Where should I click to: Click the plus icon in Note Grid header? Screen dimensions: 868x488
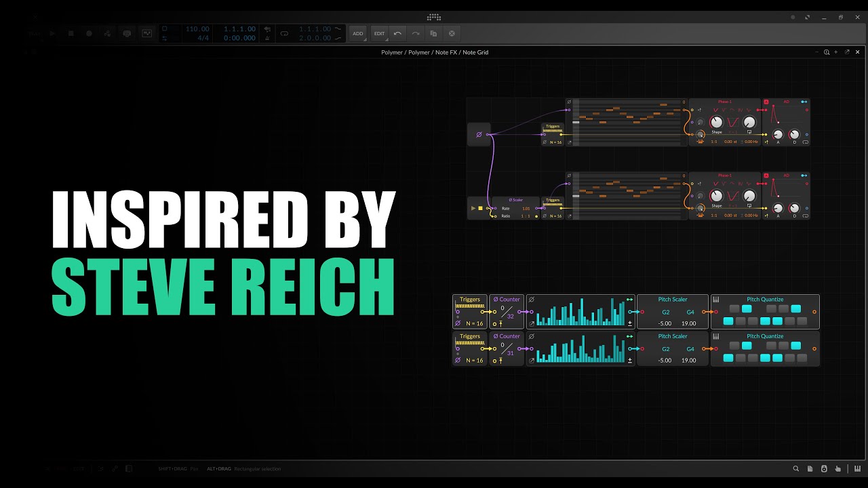(836, 52)
